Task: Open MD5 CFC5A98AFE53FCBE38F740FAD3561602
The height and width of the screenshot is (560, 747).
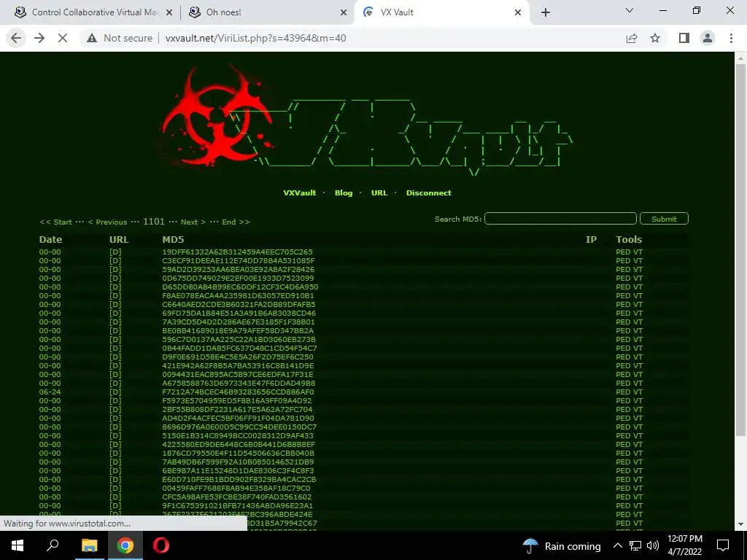Action: pos(237,497)
